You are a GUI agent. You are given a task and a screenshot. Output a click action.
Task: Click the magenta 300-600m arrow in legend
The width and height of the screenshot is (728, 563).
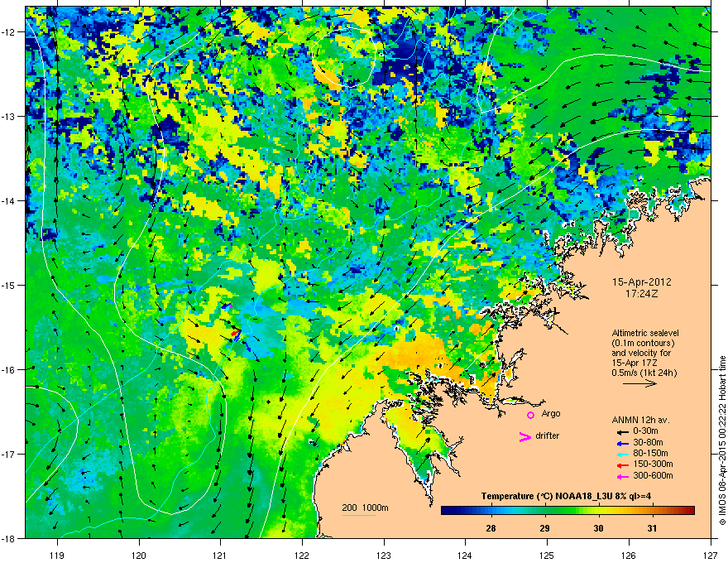tap(622, 476)
